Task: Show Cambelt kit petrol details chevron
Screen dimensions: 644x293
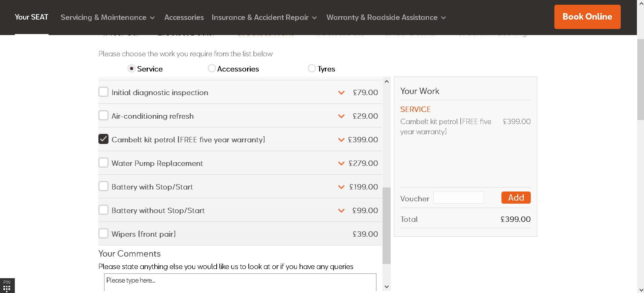Action: point(341,140)
